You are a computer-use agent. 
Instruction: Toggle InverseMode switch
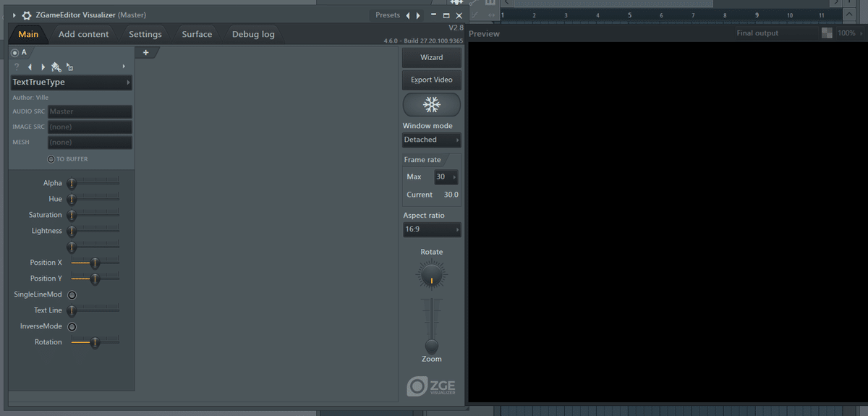[72, 327]
